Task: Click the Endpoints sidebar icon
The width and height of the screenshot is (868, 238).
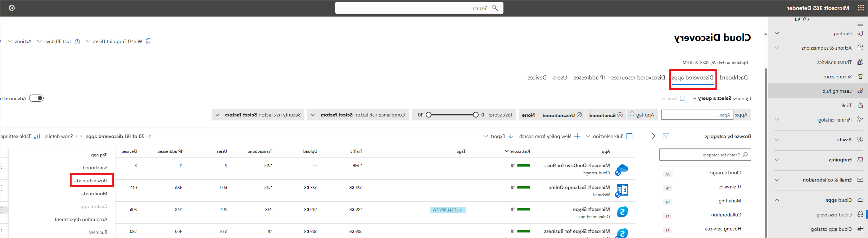Action: tap(860, 160)
